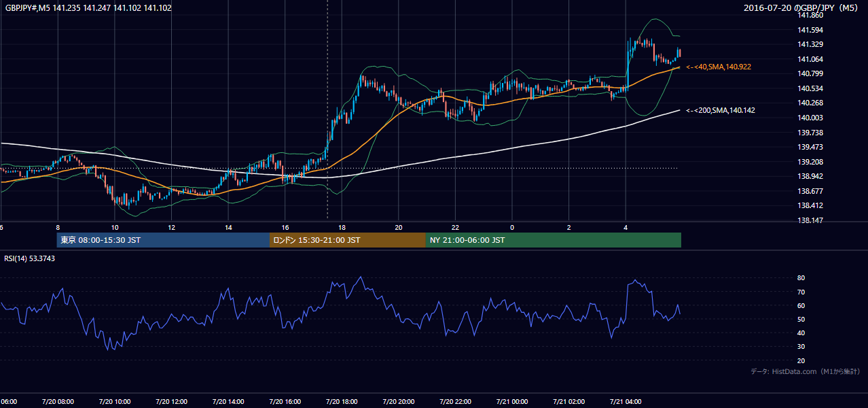Viewport: 868px width, 408px height.
Task: Click the RSI axis level 80
Action: pos(801,278)
